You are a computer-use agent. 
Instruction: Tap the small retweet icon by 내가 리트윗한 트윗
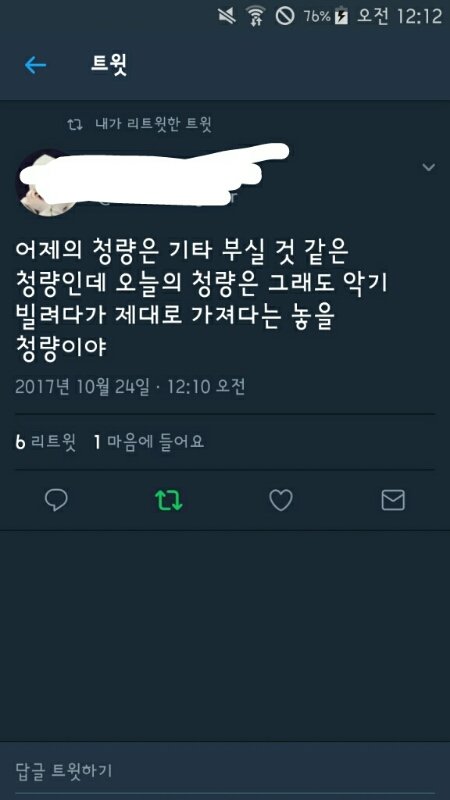75,124
